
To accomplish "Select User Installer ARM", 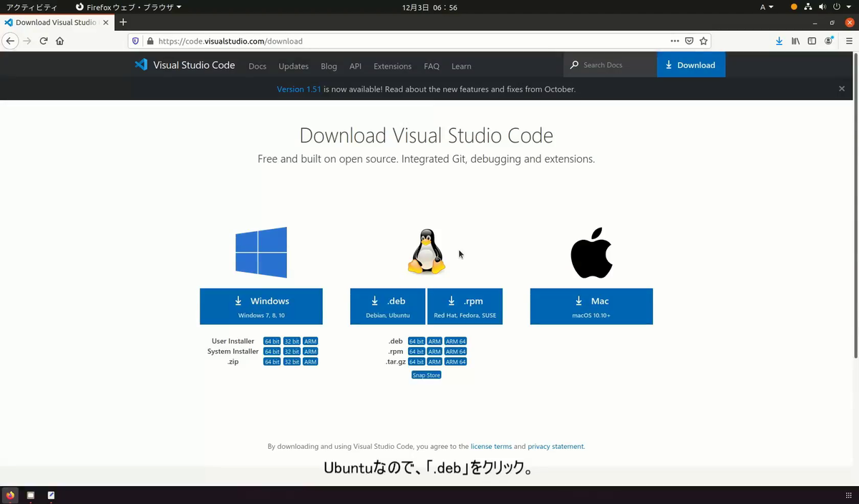I will coord(310,341).
